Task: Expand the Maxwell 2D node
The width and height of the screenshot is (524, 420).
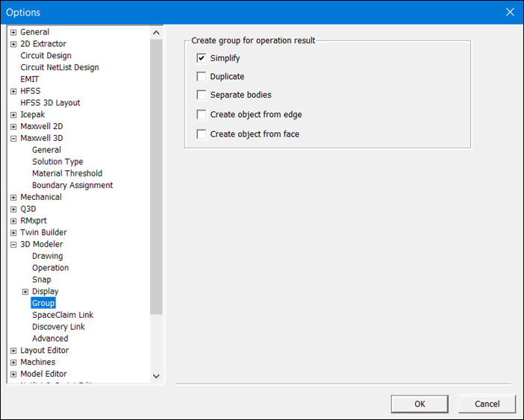Action: click(13, 127)
